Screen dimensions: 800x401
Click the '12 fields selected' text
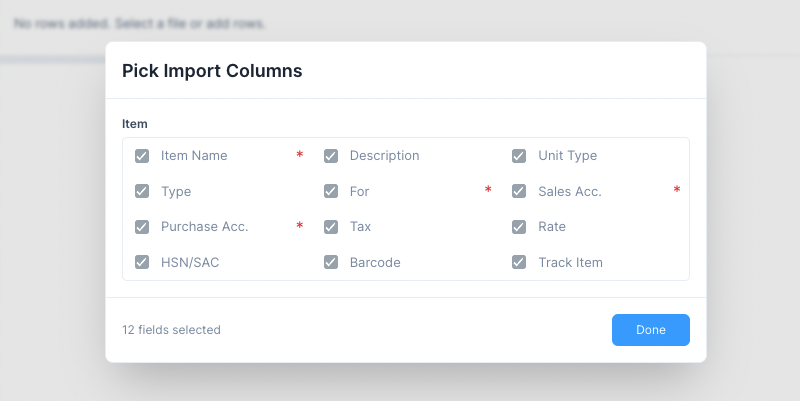pyautogui.click(x=171, y=330)
